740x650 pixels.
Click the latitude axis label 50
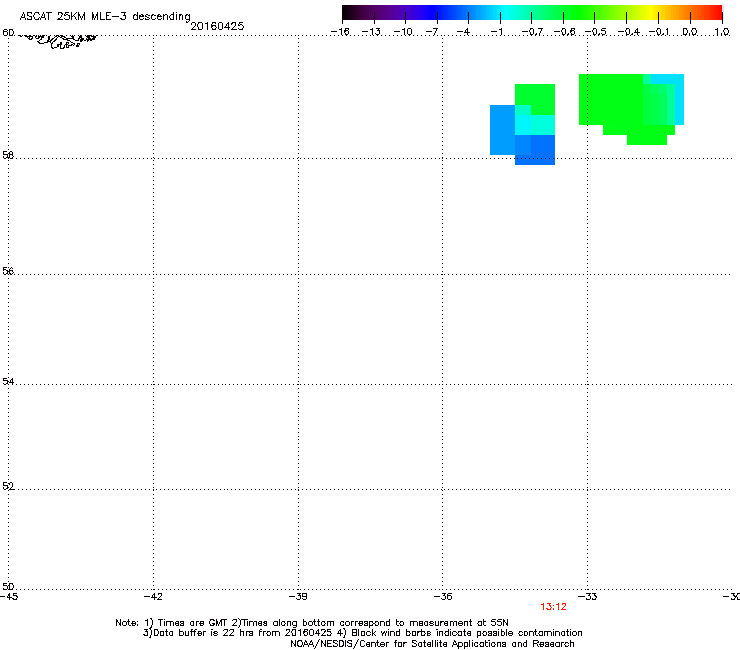[x=8, y=586]
